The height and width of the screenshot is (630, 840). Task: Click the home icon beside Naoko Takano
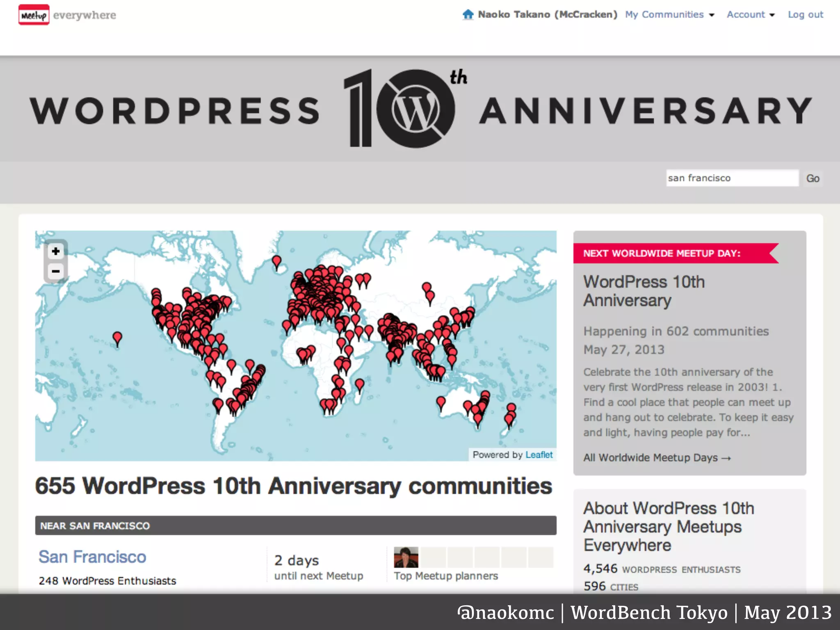pos(468,14)
